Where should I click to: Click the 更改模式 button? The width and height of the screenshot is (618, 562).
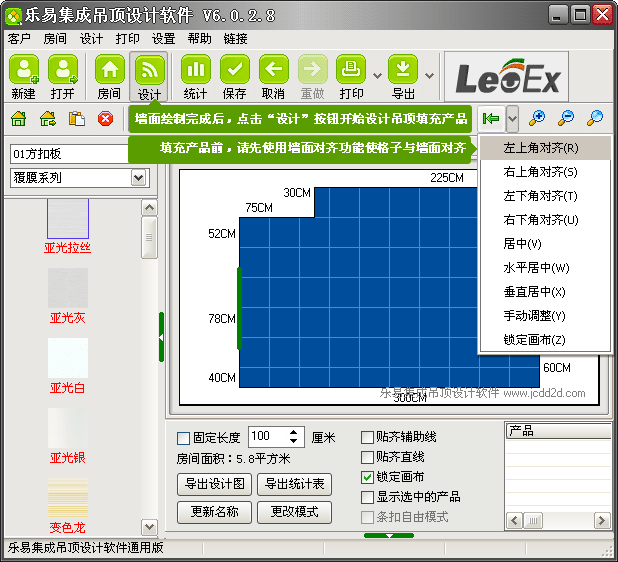coord(294,512)
